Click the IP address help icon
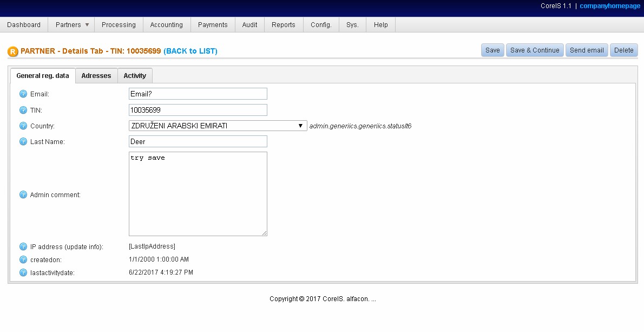Viewport: 644px width, 332px height. click(x=23, y=246)
